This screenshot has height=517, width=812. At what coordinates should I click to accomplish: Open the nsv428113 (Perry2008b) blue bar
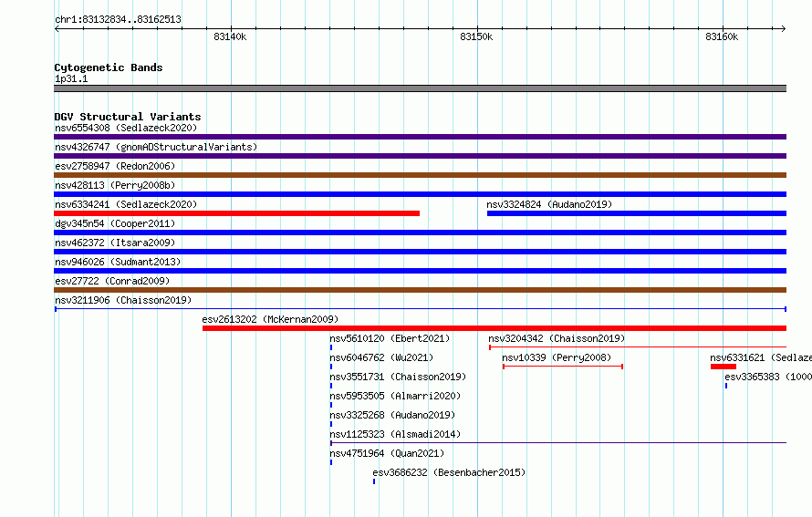(420, 194)
